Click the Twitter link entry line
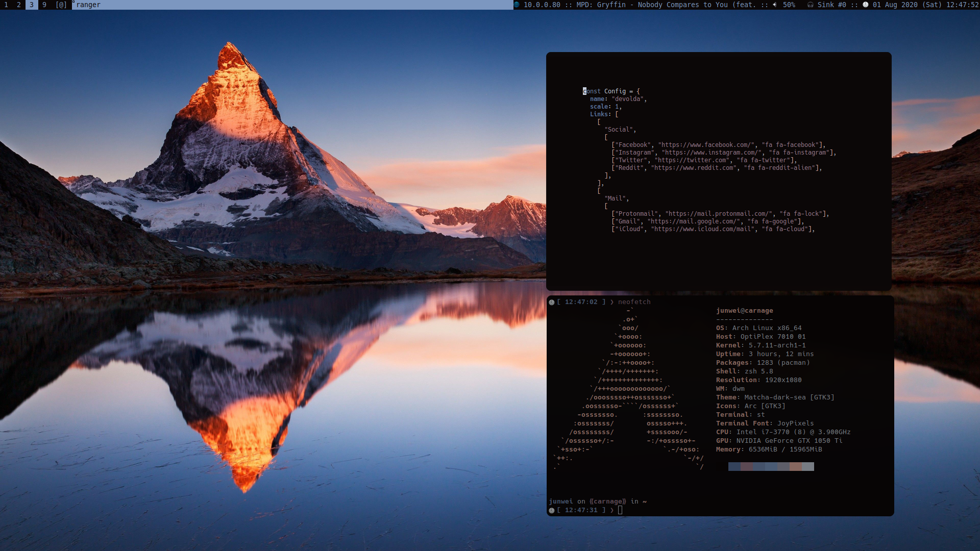980x551 pixels. [x=704, y=160]
